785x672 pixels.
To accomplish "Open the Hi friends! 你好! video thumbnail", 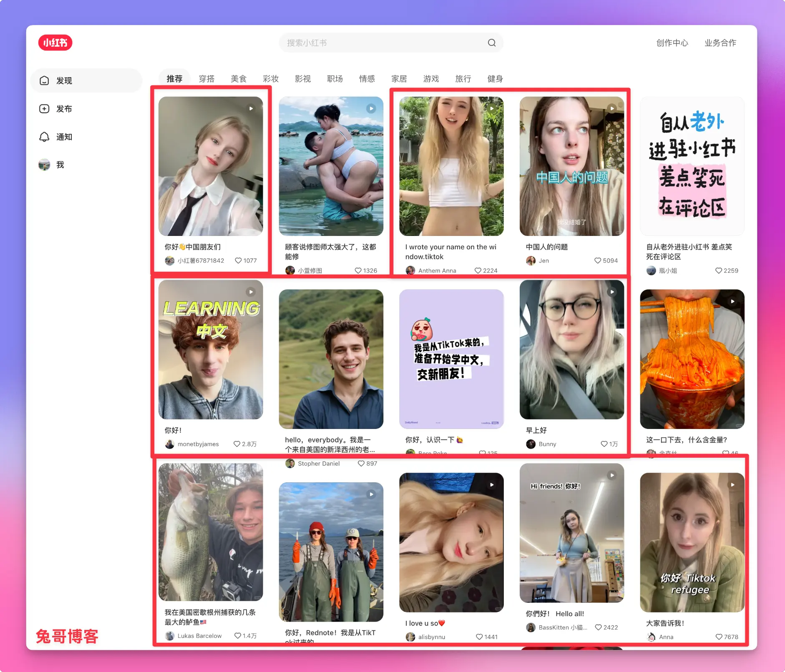I will [x=572, y=533].
